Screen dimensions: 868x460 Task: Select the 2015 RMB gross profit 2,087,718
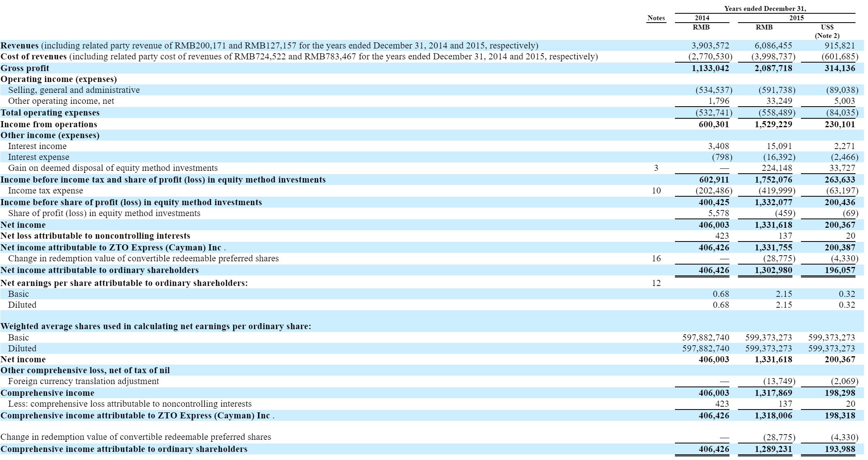pyautogui.click(x=773, y=68)
